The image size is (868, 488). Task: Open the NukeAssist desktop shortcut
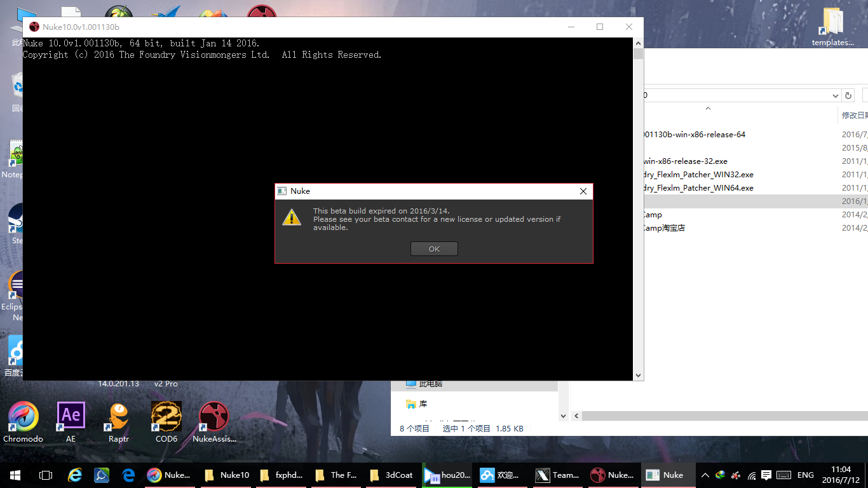pos(214,422)
